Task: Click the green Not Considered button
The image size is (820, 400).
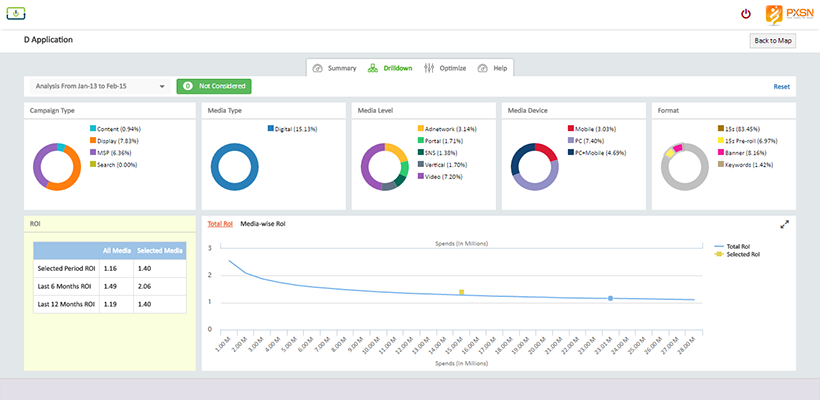Action: tap(212, 87)
